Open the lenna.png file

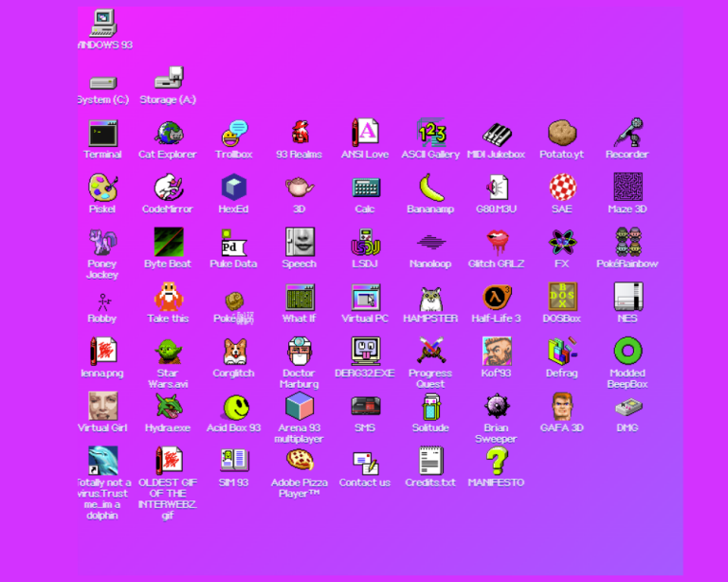(x=102, y=352)
